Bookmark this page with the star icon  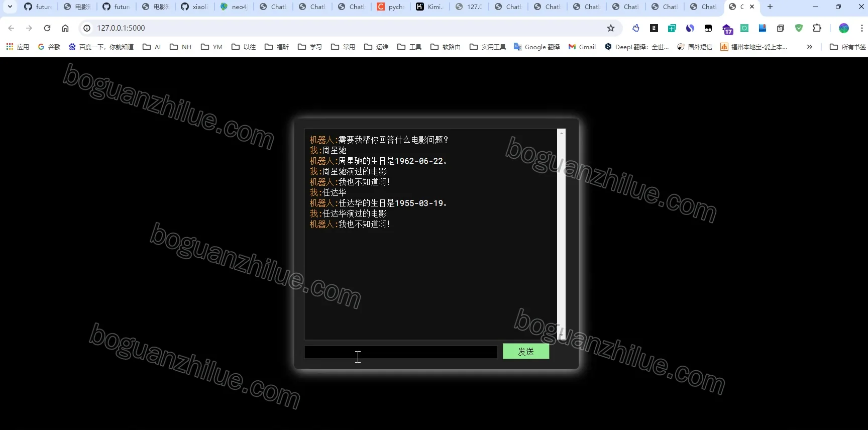(611, 28)
